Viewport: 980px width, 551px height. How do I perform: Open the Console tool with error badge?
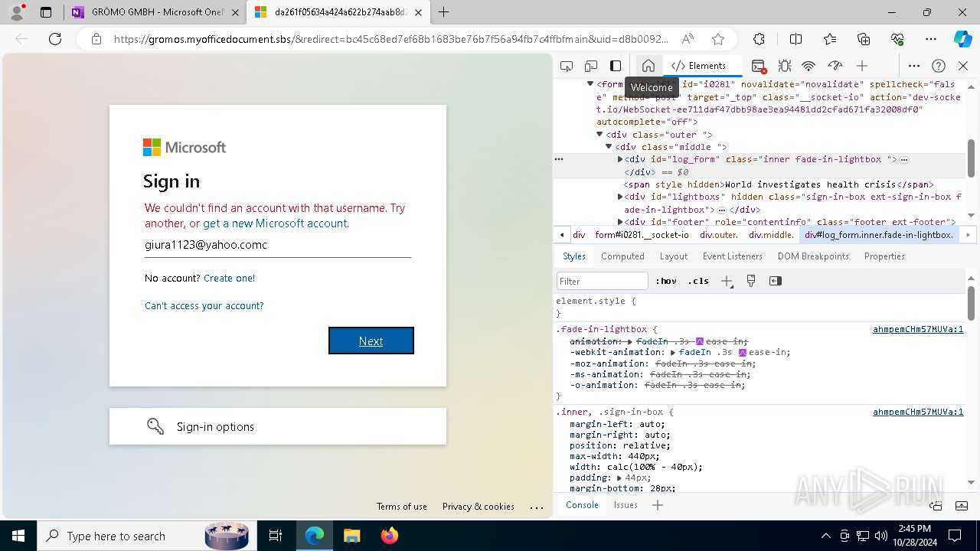759,66
